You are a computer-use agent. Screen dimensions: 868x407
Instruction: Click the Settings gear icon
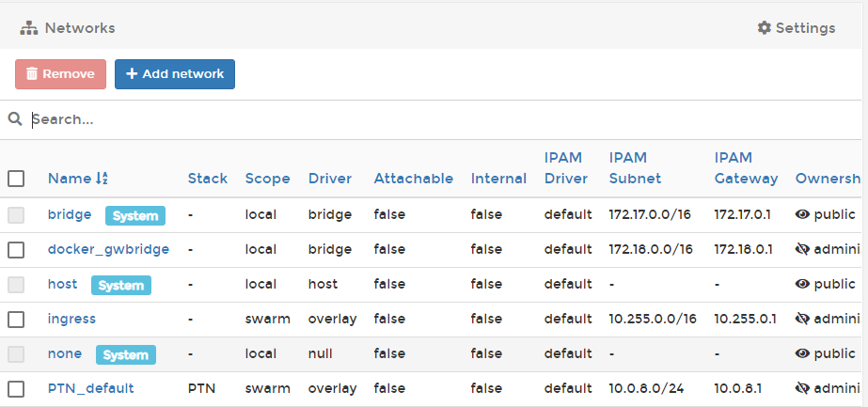(764, 28)
